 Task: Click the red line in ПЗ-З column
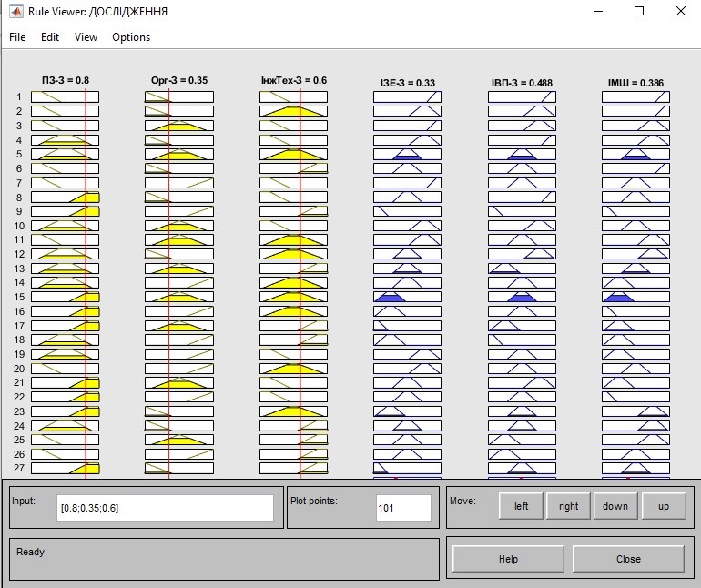click(86, 283)
